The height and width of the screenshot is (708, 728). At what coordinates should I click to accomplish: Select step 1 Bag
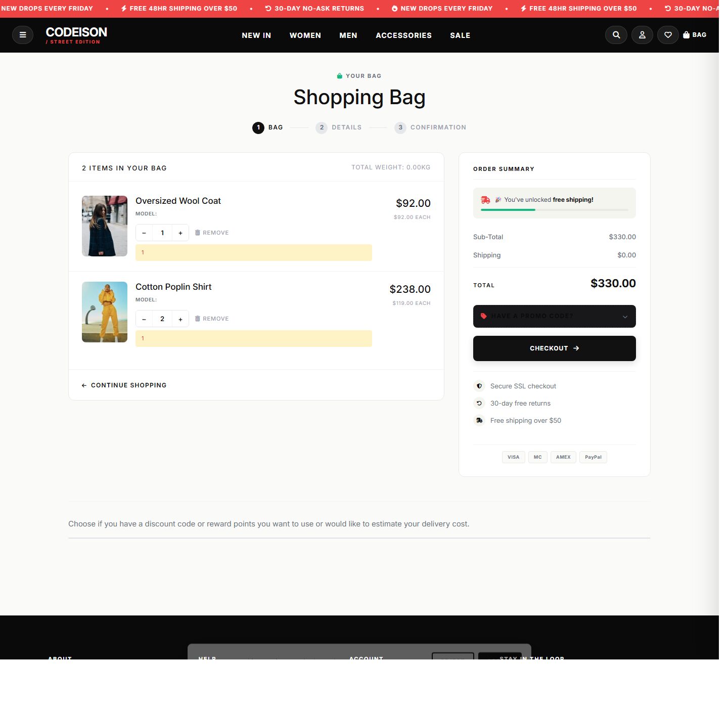pyautogui.click(x=267, y=127)
